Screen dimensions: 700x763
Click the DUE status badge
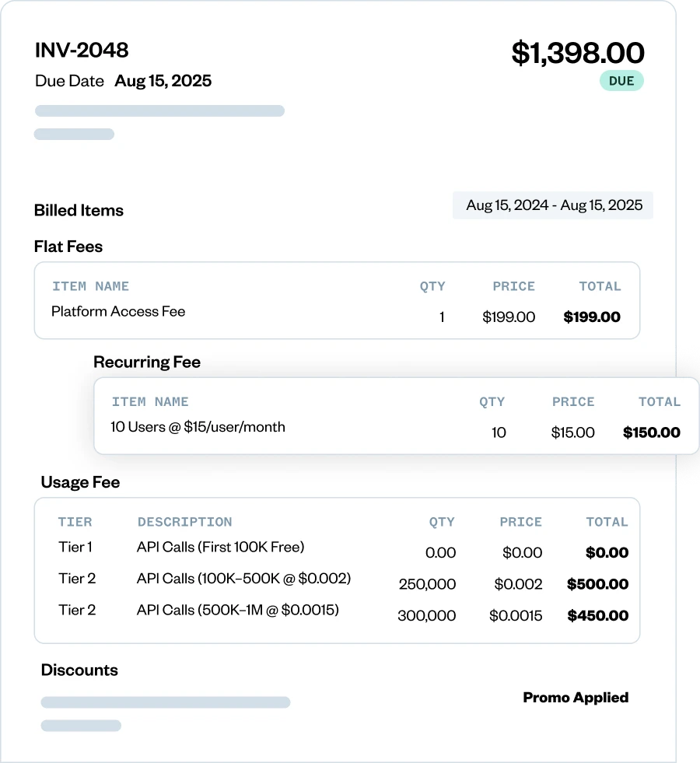[621, 80]
